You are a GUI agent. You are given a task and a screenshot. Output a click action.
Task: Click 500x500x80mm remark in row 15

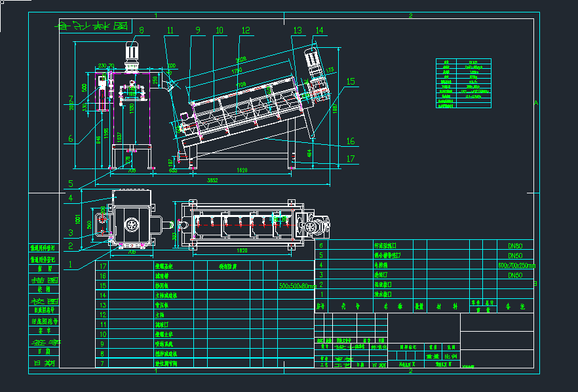click(x=298, y=286)
